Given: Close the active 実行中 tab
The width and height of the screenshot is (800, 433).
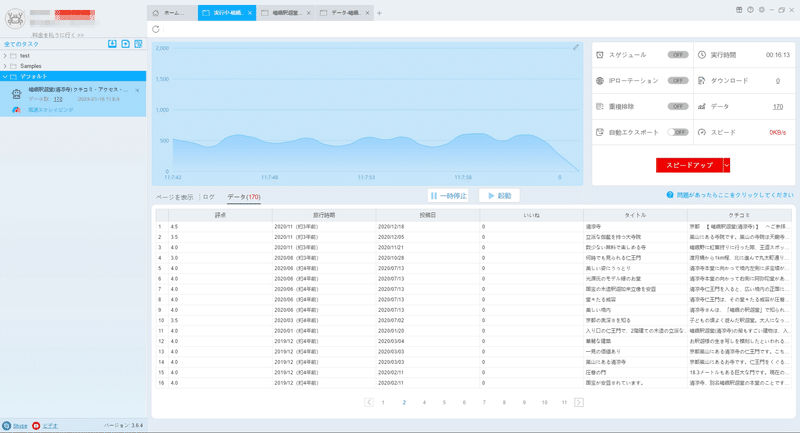Looking at the screenshot, I should [249, 13].
